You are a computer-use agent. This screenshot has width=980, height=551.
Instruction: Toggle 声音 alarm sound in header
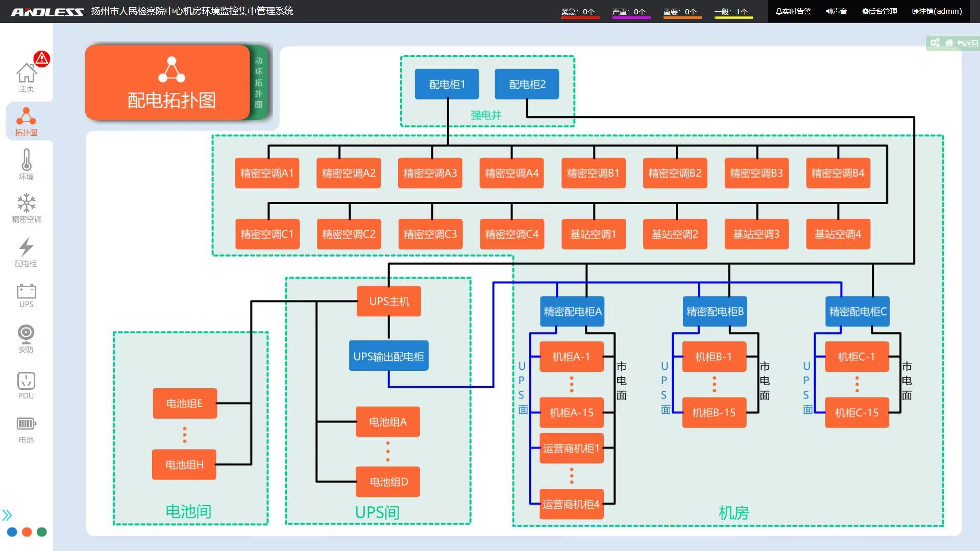[x=836, y=11]
